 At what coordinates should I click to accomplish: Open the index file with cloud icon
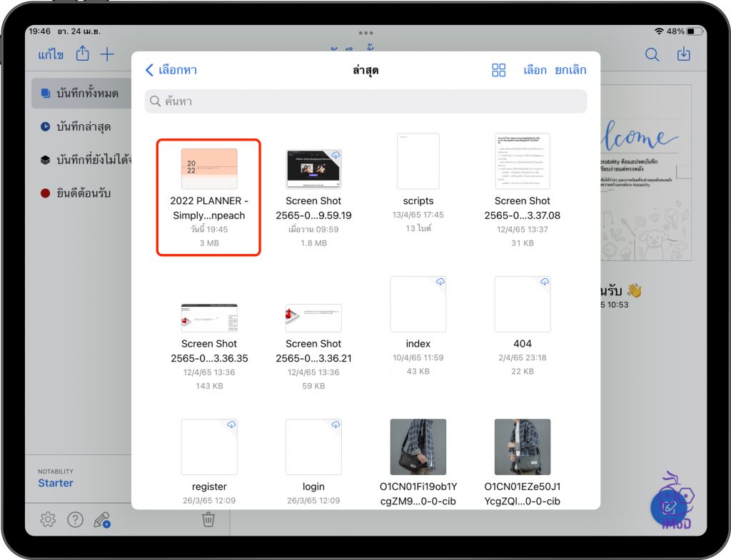[x=418, y=304]
